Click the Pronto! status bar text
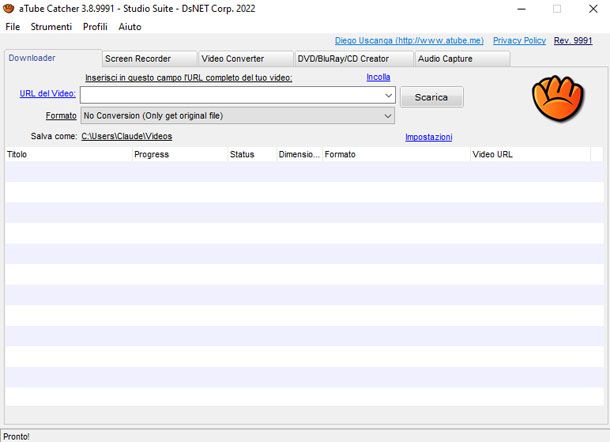The width and height of the screenshot is (610, 442). [x=16, y=437]
